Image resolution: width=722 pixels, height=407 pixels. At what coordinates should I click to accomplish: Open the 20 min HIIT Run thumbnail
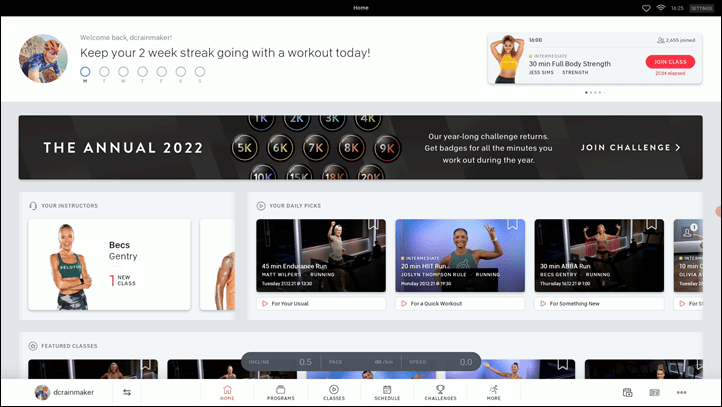[460, 256]
